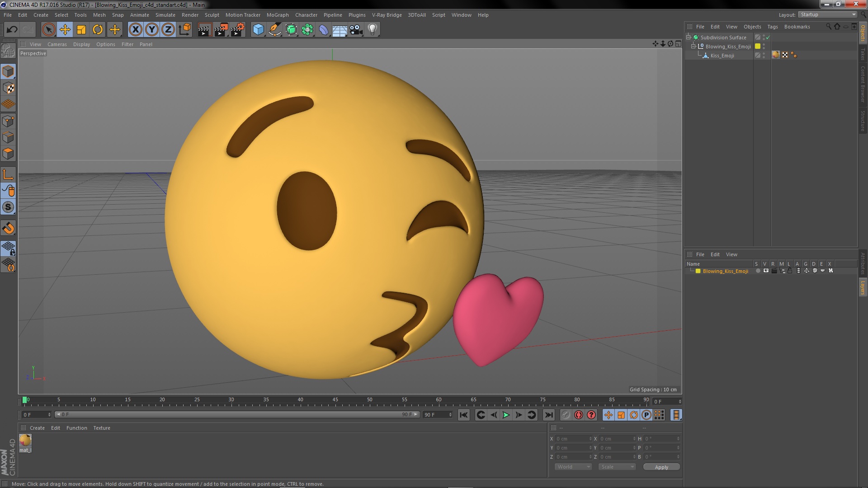Toggle Subdivision Surface visibility dots
Image resolution: width=868 pixels, height=488 pixels.
click(764, 38)
